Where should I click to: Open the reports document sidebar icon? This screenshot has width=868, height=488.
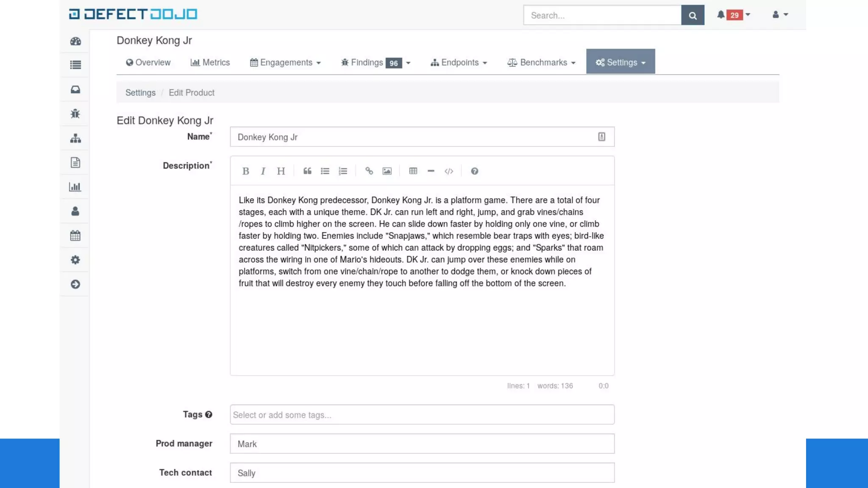pyautogui.click(x=75, y=163)
